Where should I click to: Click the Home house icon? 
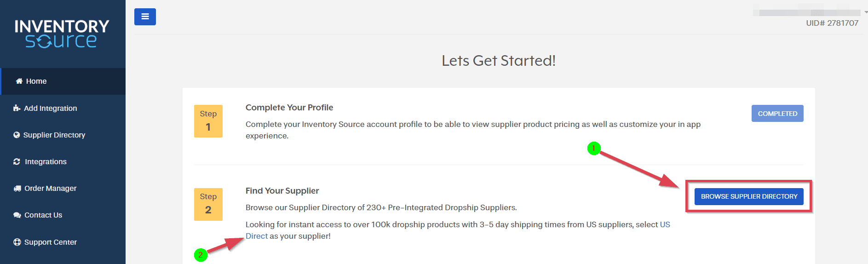[19, 81]
